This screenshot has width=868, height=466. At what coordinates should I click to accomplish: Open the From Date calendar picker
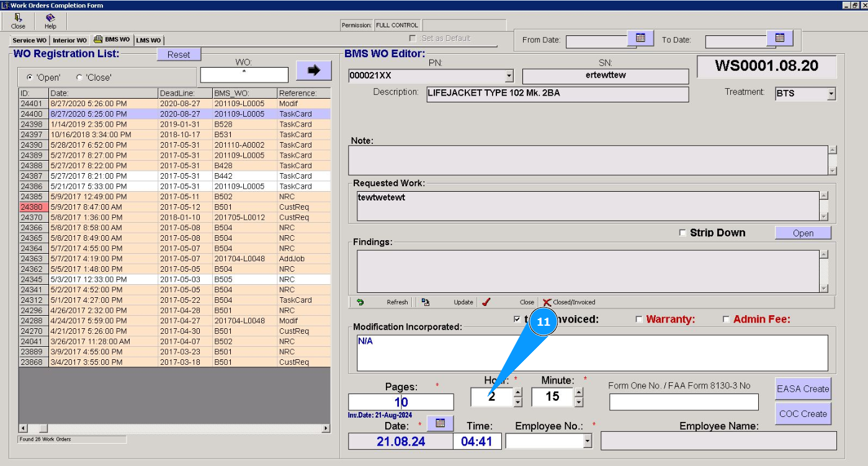[x=640, y=38]
